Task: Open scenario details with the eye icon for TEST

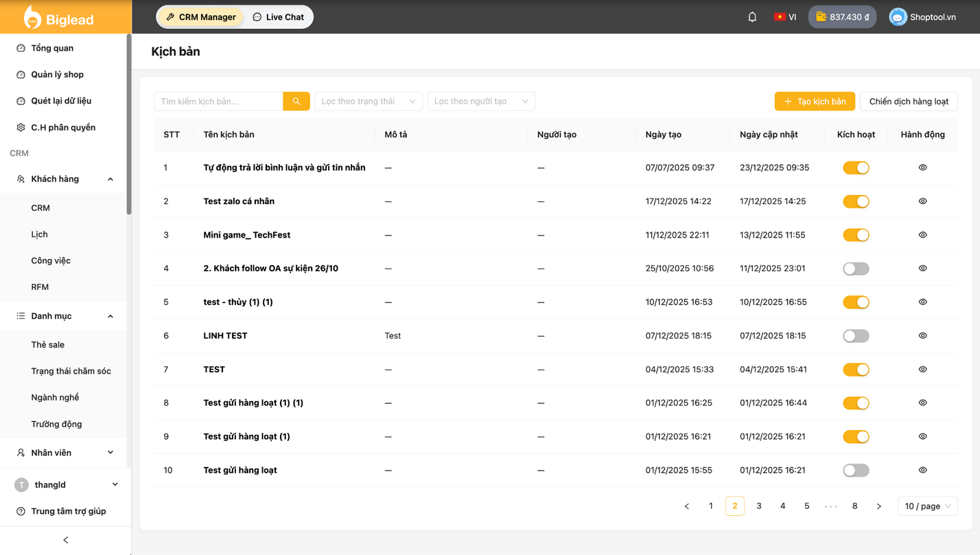Action: click(x=922, y=369)
